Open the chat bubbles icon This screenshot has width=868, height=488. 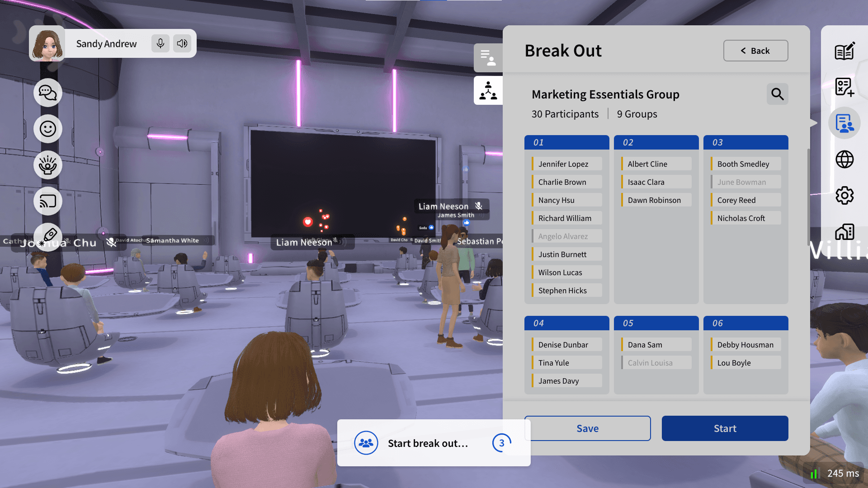[x=47, y=93]
